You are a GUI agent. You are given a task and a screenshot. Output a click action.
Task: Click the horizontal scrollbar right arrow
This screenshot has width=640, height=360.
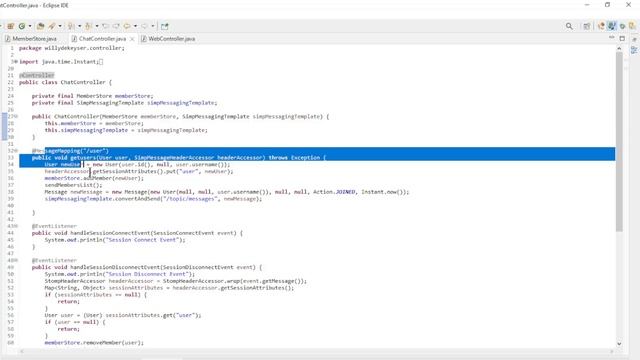tap(611, 351)
